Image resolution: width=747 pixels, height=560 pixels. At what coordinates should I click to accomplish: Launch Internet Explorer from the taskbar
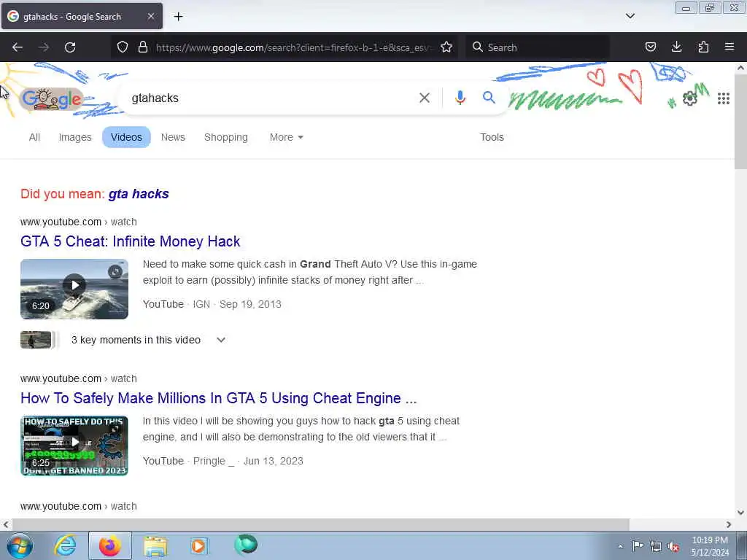pos(65,545)
